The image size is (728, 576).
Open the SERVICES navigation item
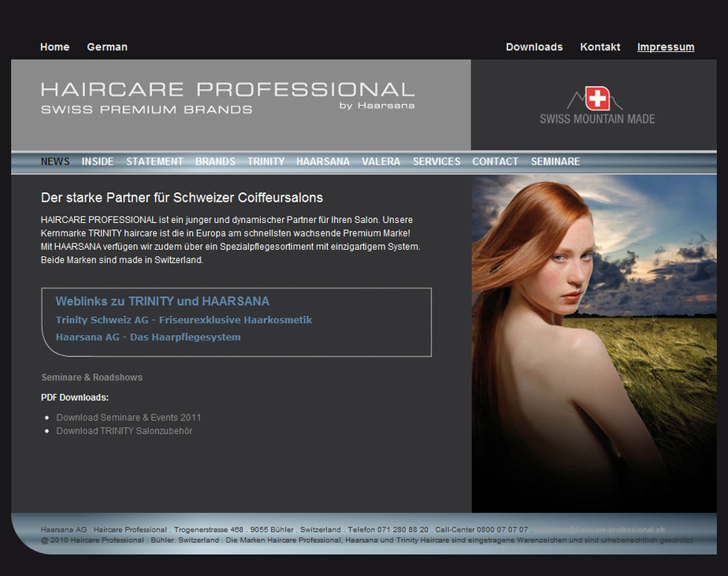(437, 162)
